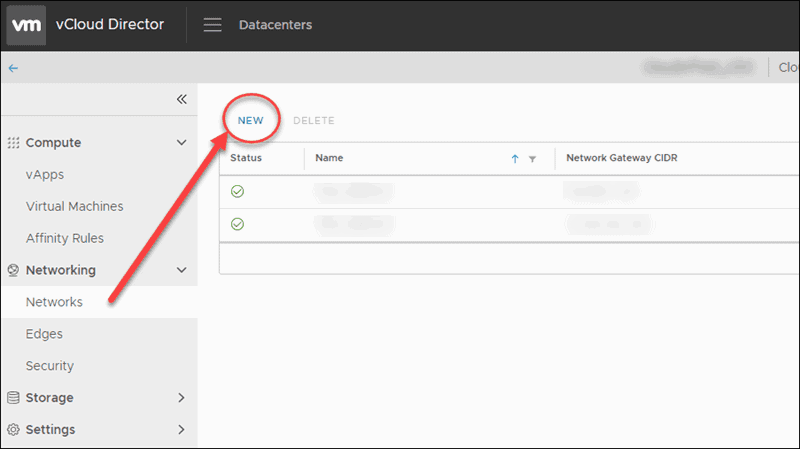Screen dimensions: 800x449
Task: Click the Compute section label
Action: (x=53, y=143)
